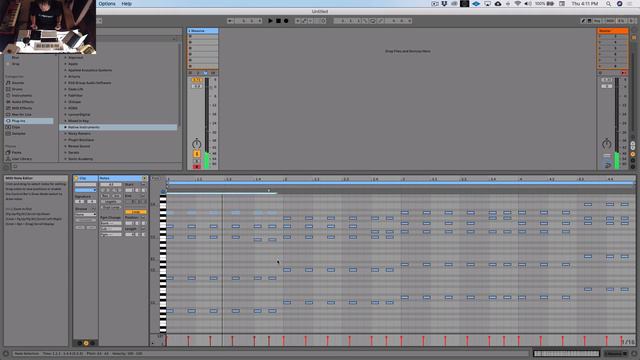Select Clips category in browser
The width and height of the screenshot is (640, 360).
pyautogui.click(x=16, y=127)
